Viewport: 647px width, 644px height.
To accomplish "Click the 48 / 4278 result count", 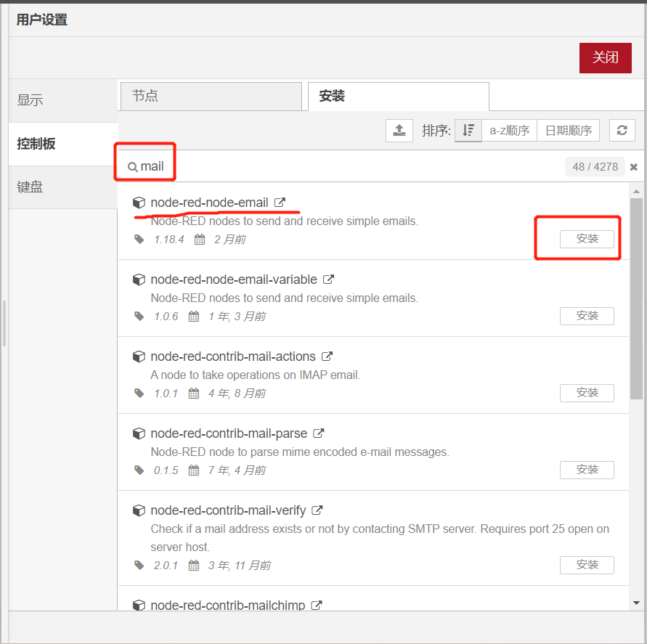I will coord(595,167).
